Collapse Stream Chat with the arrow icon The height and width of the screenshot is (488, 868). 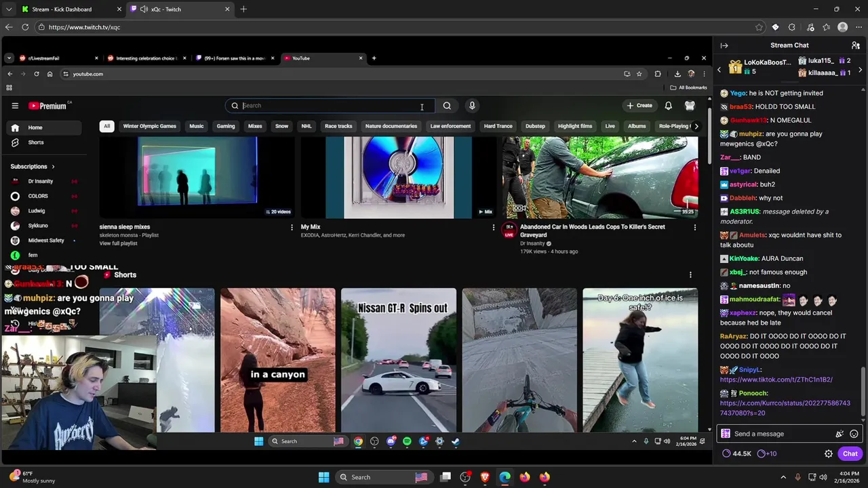click(724, 45)
